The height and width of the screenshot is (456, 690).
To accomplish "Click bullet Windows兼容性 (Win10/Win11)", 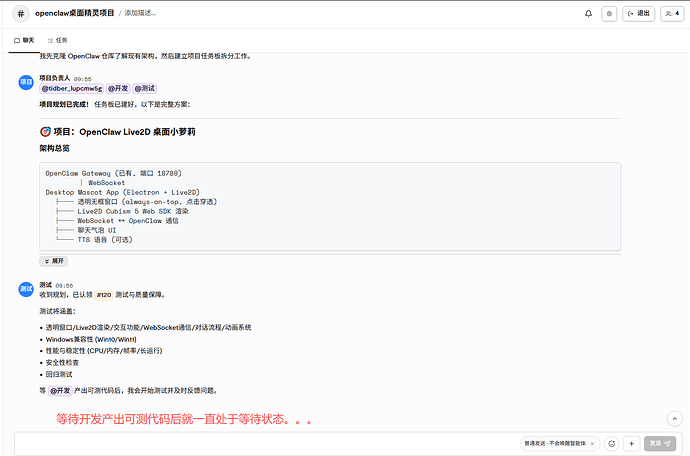I will 91,339.
